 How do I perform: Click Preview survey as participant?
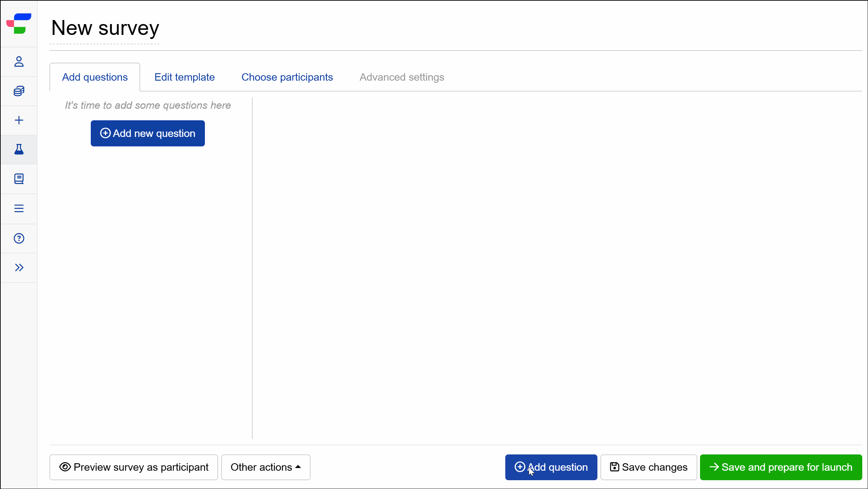134,467
